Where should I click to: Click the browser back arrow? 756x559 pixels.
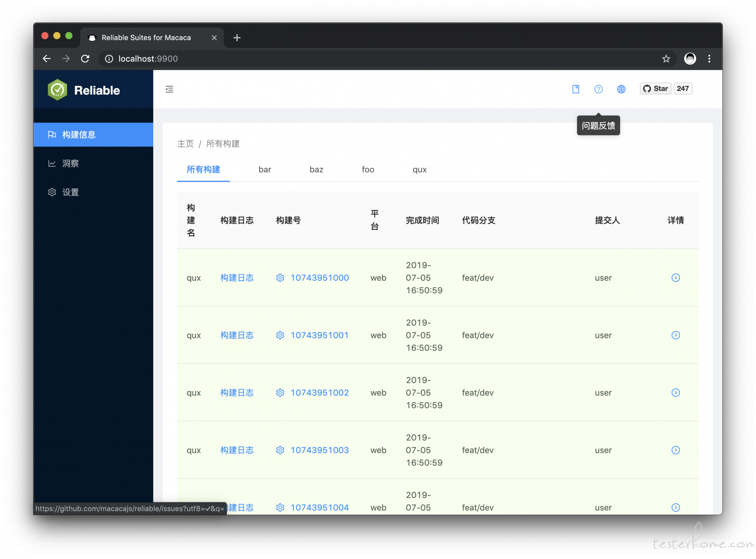point(46,59)
